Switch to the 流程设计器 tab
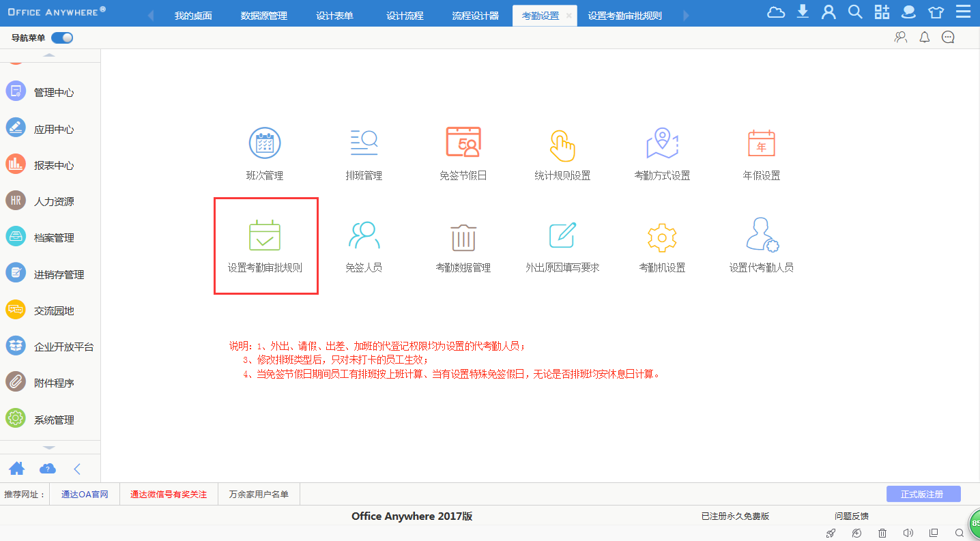980x541 pixels. tap(475, 16)
